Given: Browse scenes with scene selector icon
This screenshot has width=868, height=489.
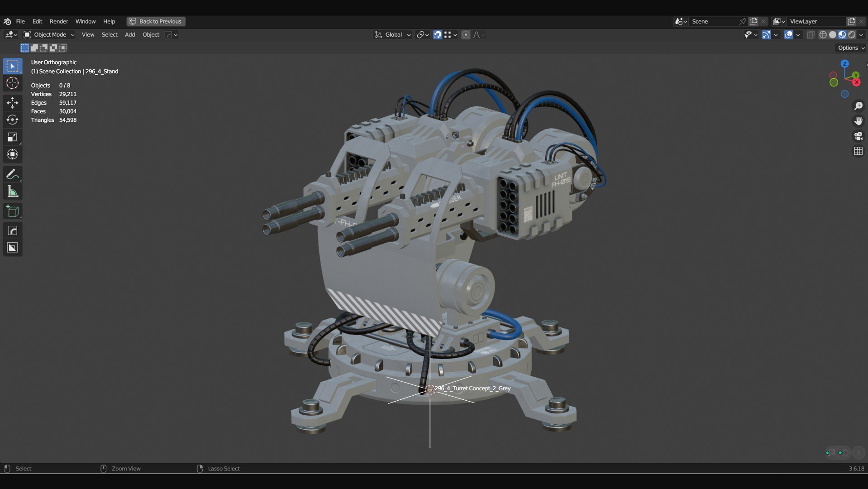Looking at the screenshot, I should (681, 21).
